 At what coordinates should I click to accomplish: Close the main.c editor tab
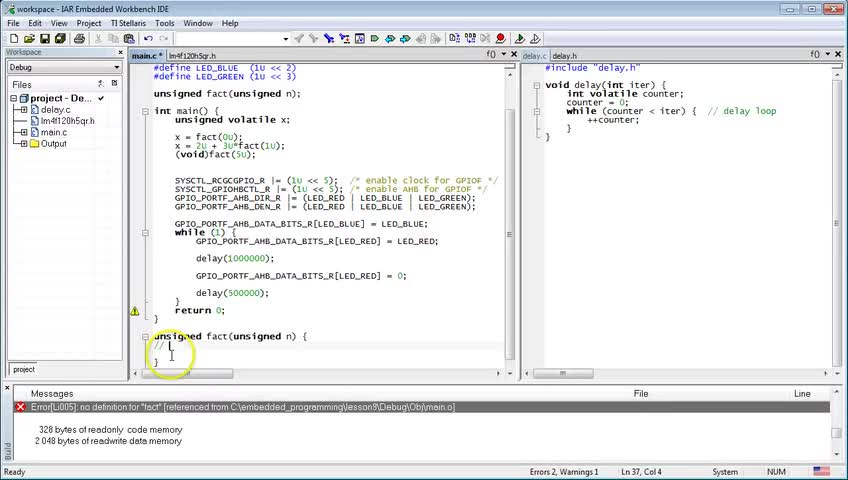[514, 54]
